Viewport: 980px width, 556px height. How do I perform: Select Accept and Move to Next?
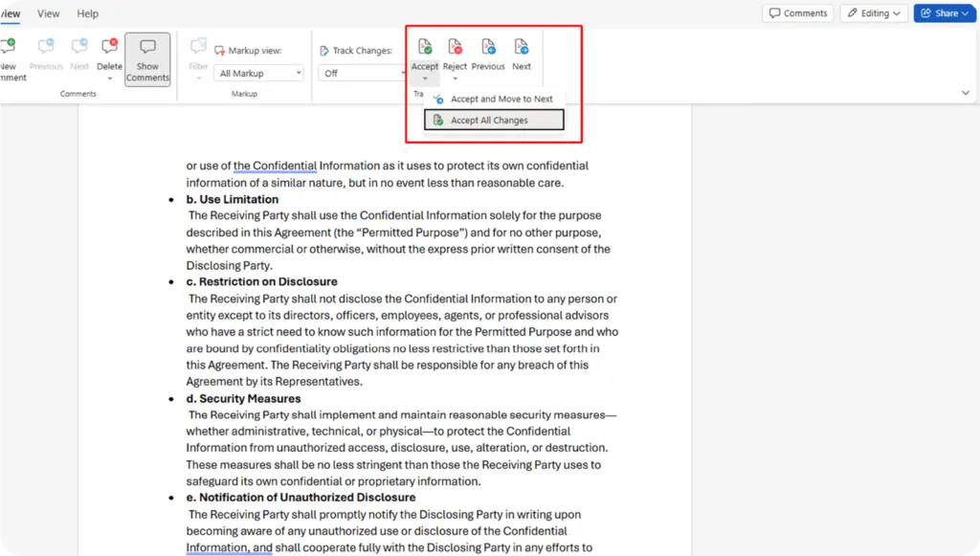[x=494, y=99]
